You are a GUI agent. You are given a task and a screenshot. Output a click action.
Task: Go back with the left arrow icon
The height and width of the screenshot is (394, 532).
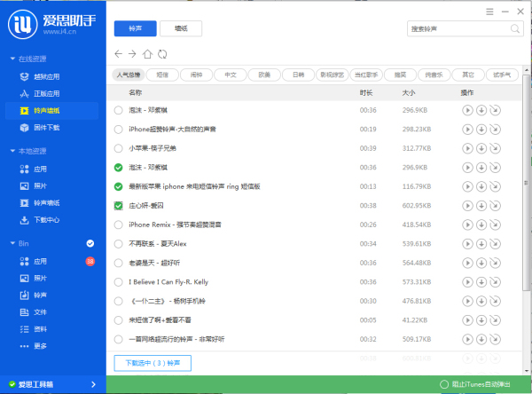coord(119,54)
